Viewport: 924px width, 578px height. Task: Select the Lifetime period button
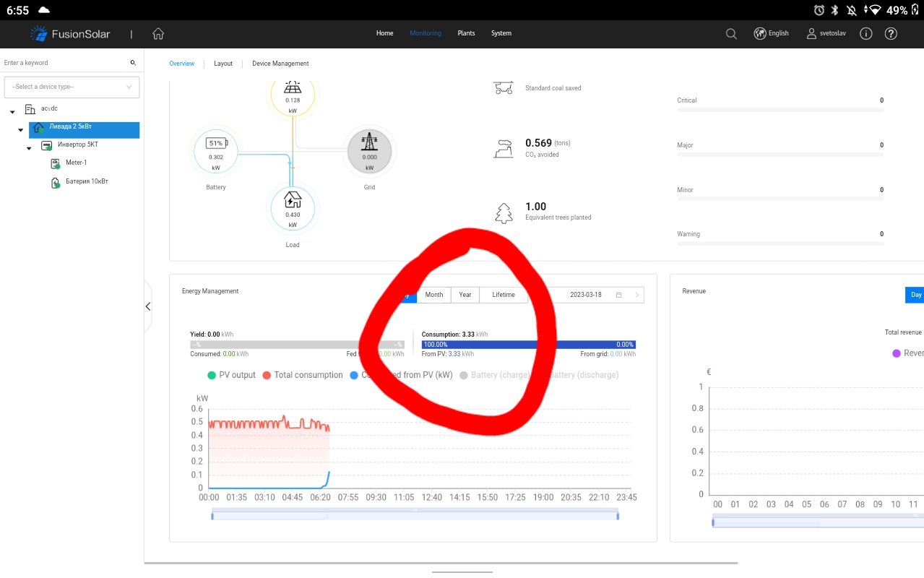(x=504, y=295)
